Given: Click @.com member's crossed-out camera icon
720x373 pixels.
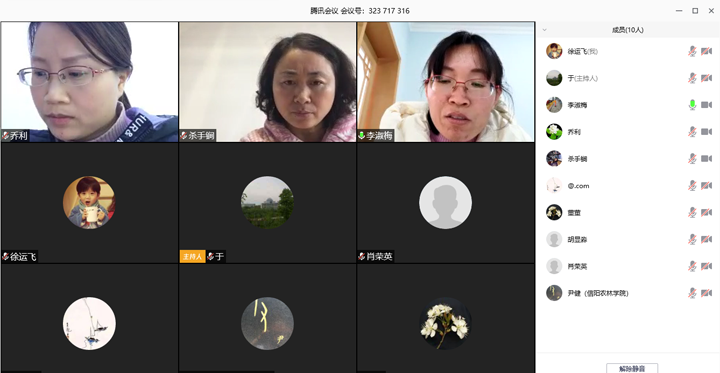Looking at the screenshot, I should [706, 186].
